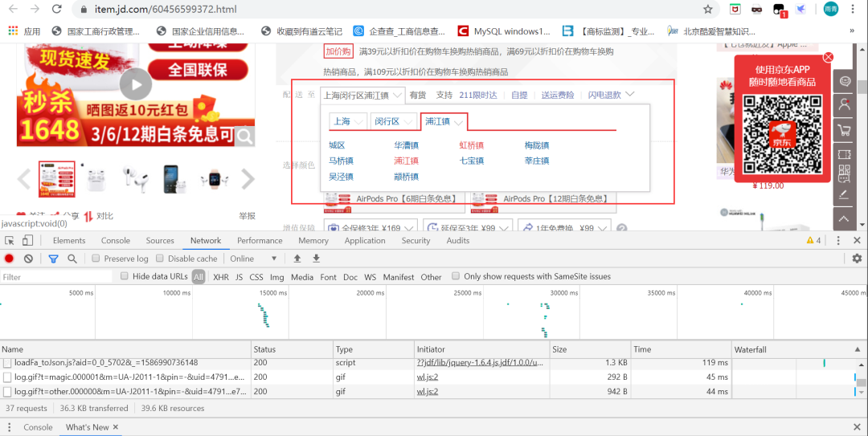
Task: Open shopping cart icon in right sidebar
Action: click(844, 131)
